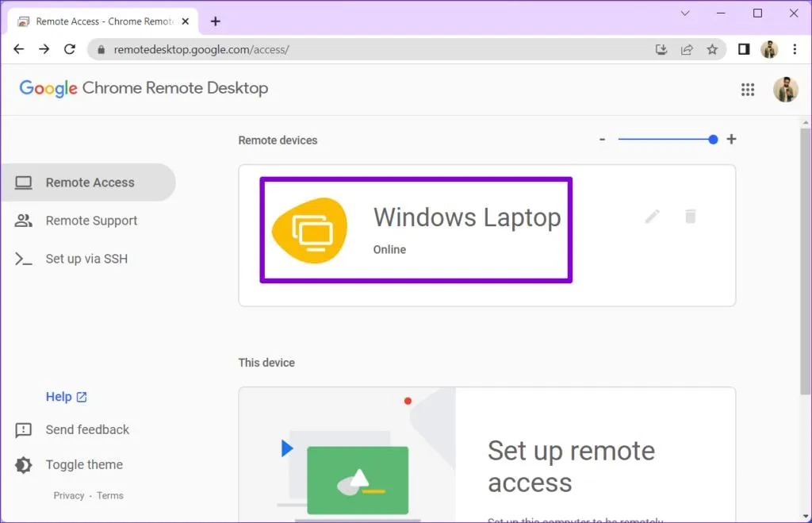Decrease device card size with minus
This screenshot has height=523, width=812.
(602, 139)
